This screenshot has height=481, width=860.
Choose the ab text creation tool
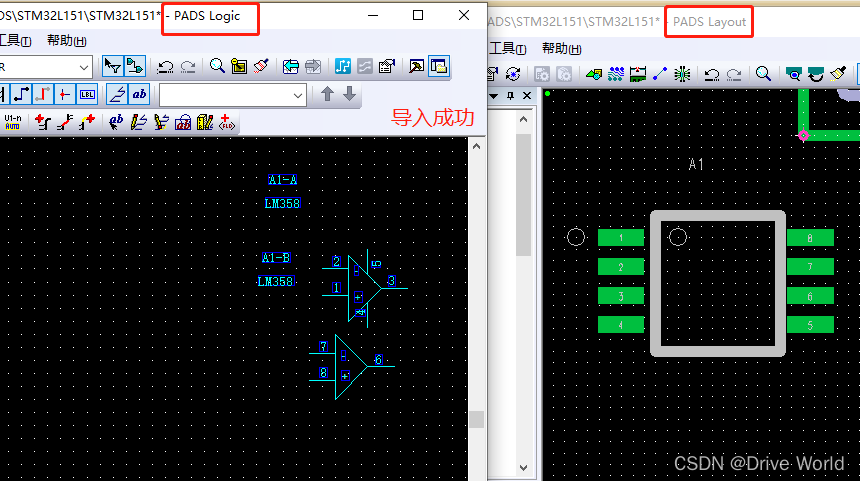[139, 94]
